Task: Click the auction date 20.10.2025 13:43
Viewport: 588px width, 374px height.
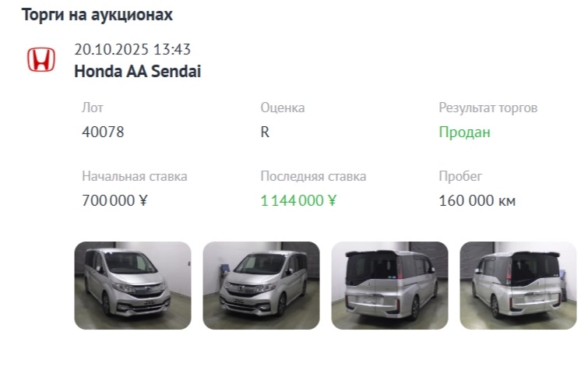Action: point(132,50)
